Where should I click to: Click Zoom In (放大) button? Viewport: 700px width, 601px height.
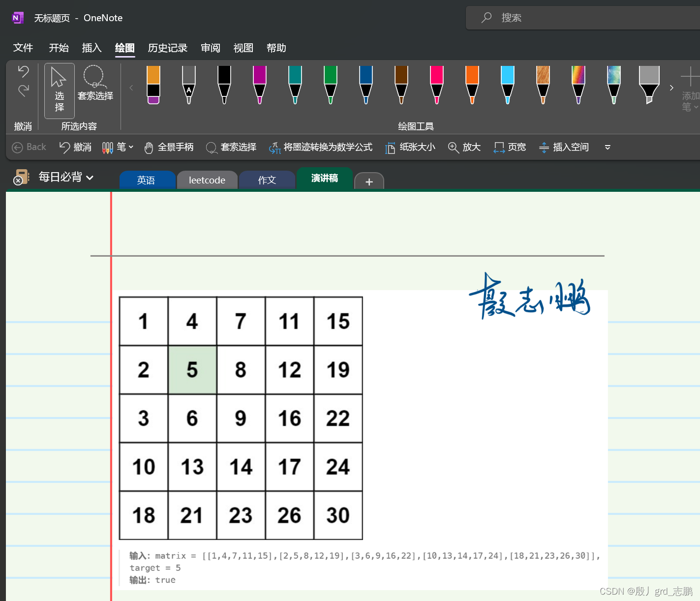pos(464,147)
